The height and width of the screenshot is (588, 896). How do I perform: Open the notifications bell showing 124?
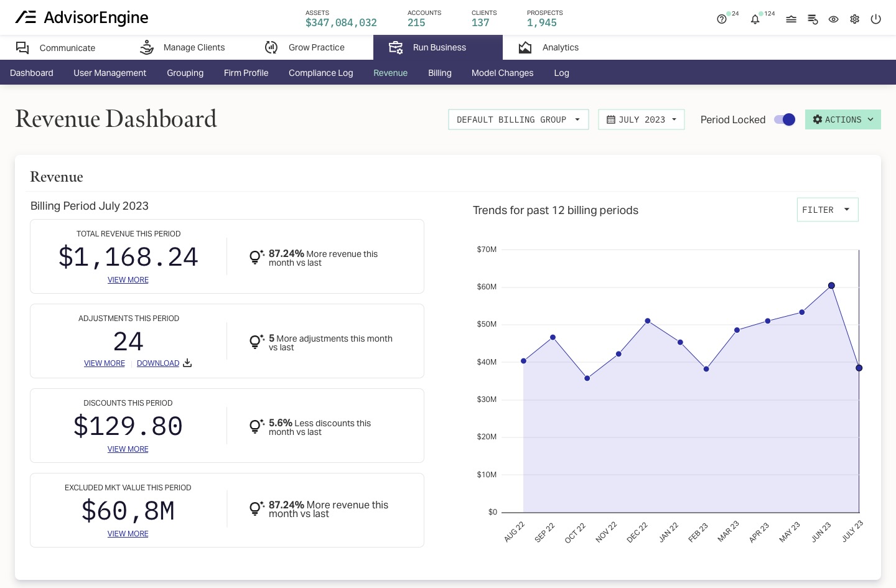(x=755, y=19)
